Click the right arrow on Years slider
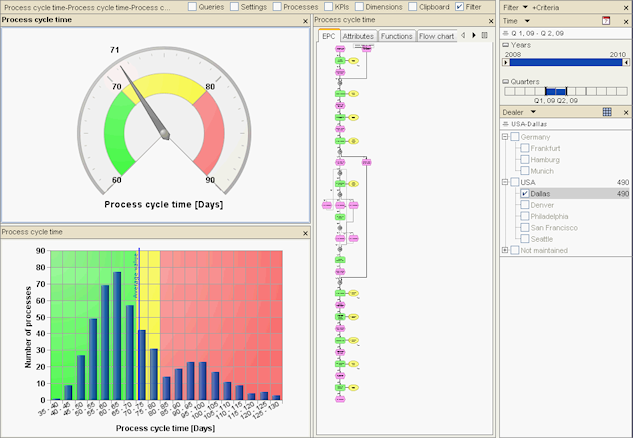The image size is (633, 438). 626,63
